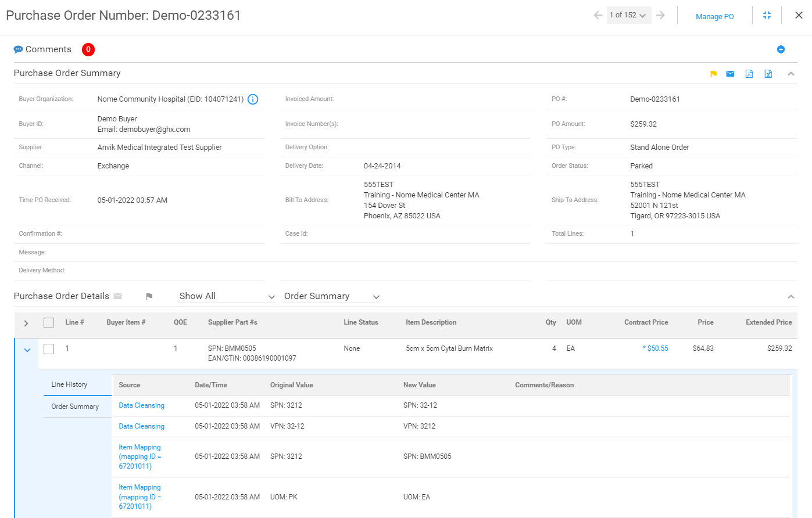Click the collapse/exit fullscreen icon
The width and height of the screenshot is (812, 518).
767,15
